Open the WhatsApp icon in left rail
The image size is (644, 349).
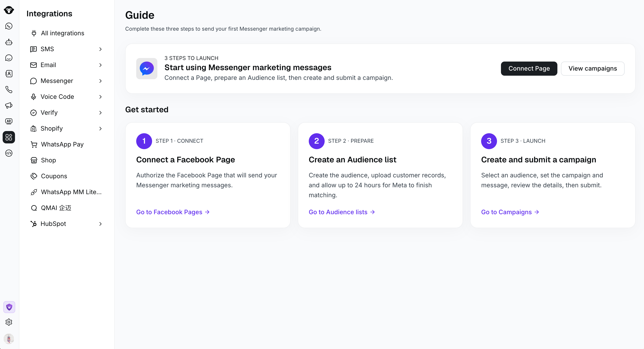[9, 26]
